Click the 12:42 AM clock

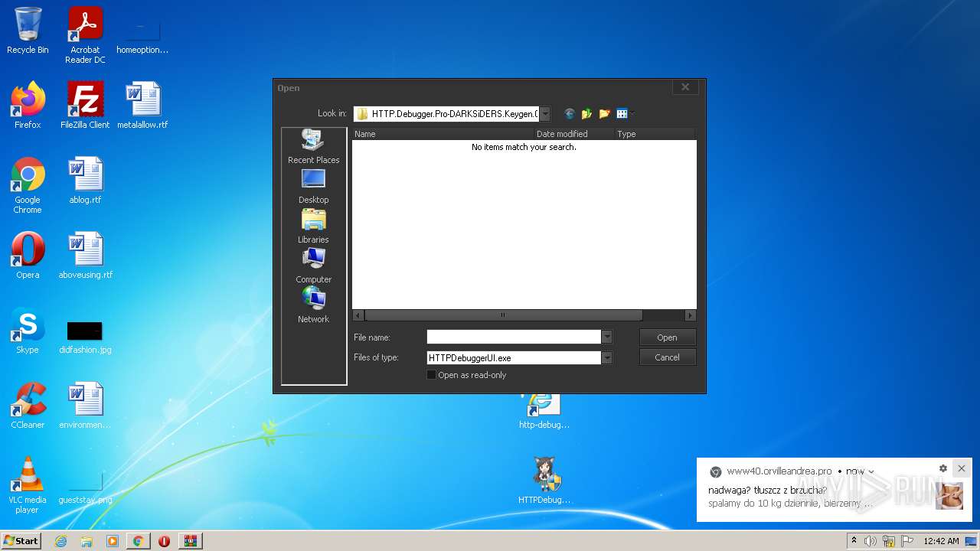point(941,541)
